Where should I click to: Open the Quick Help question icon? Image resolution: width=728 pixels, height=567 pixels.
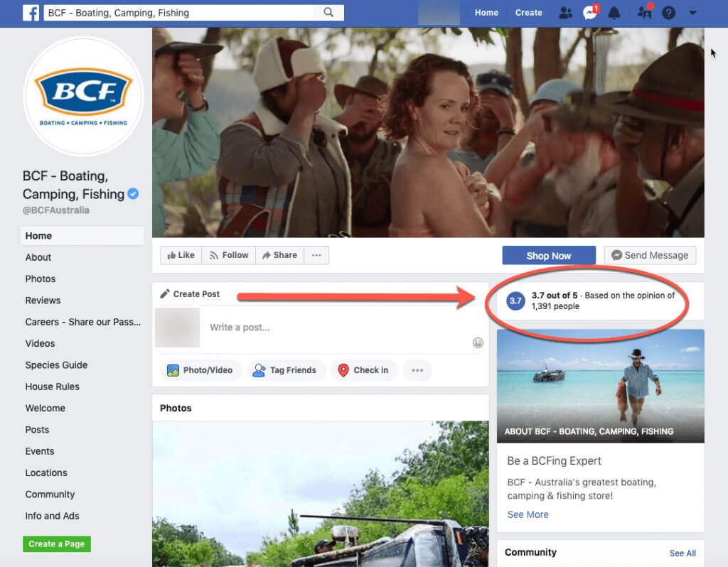668,13
